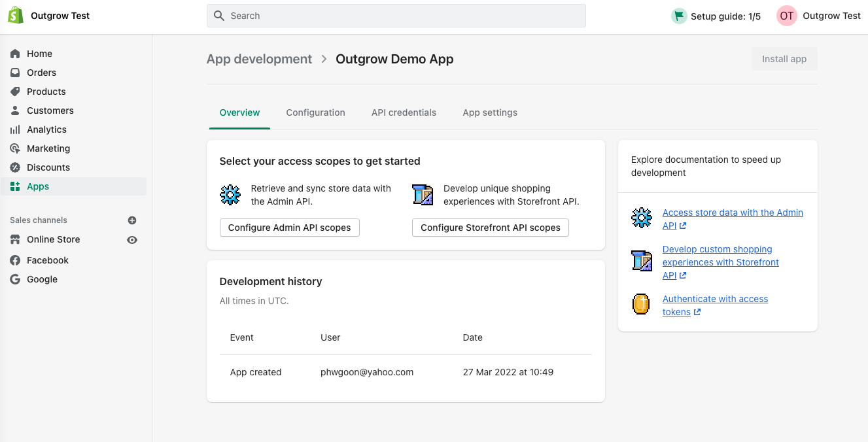
Task: Click the coin icon beside Authenticate link
Action: 642,304
